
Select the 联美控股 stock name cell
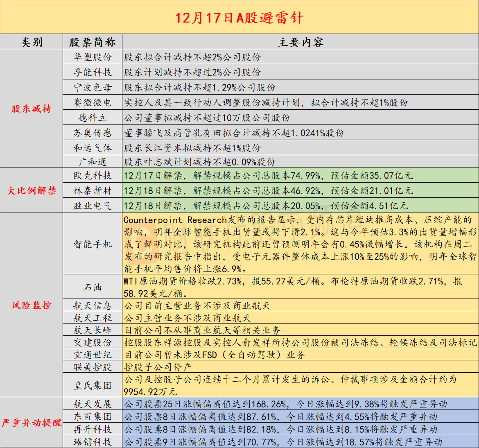point(93,367)
